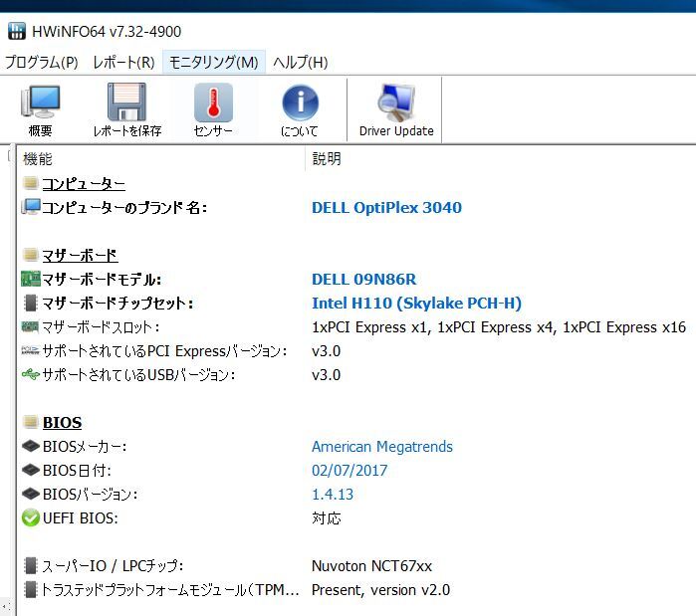
Task: Click the 02/07/2017 BIOS date value
Action: point(349,471)
